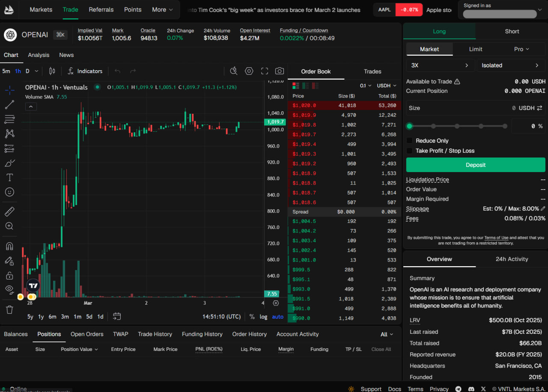Image resolution: width=548 pixels, height=392 pixels.
Task: Open the Open Orders tab
Action: (87, 334)
